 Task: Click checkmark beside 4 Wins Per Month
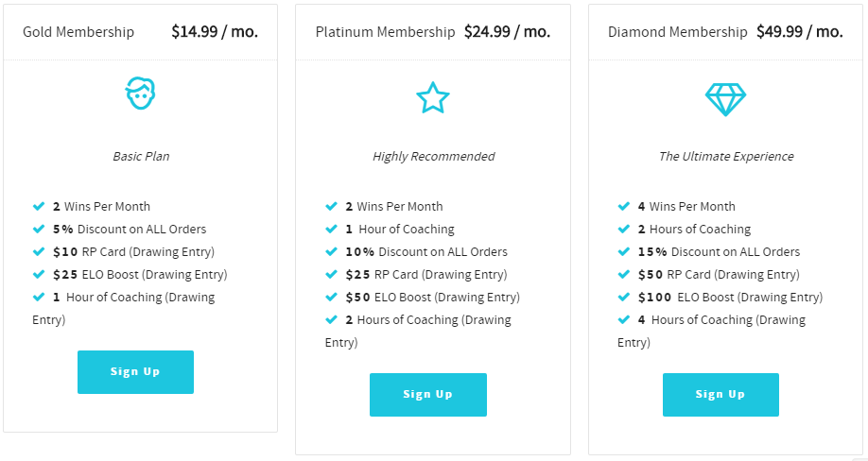624,206
